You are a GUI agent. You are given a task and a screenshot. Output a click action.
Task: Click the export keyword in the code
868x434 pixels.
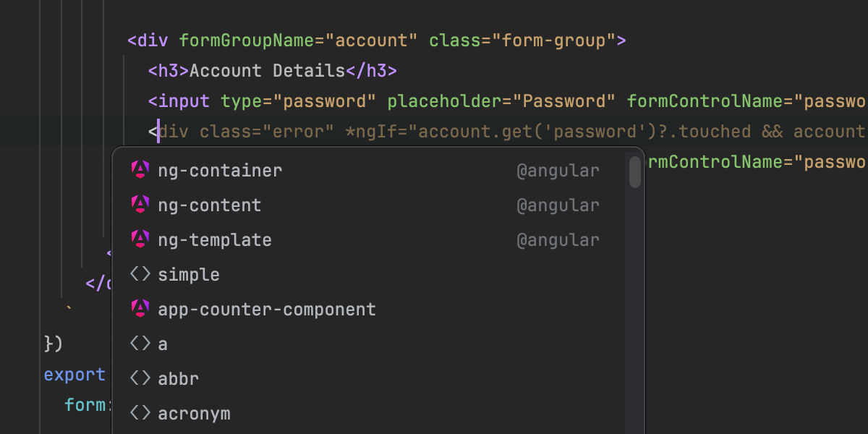(x=75, y=375)
